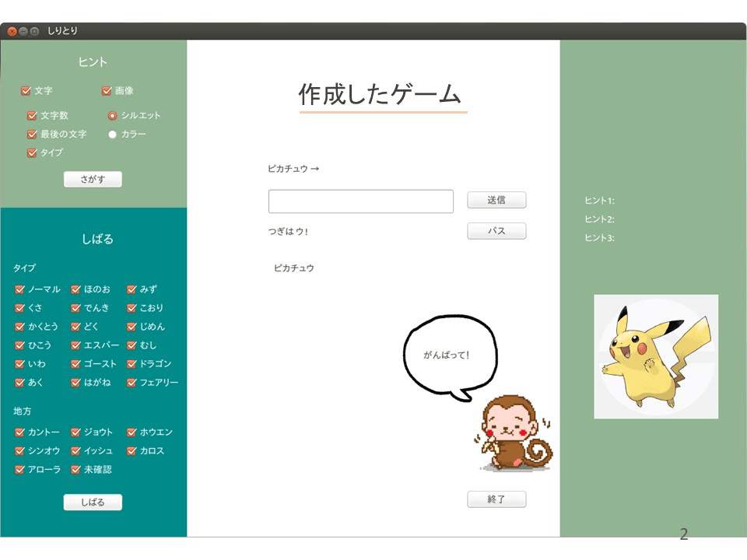
Task: Close the しりとり window
Action: (x=12, y=31)
